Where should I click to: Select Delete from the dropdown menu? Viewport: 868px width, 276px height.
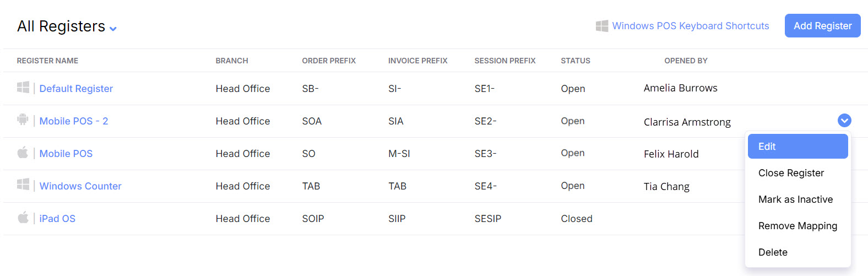773,252
